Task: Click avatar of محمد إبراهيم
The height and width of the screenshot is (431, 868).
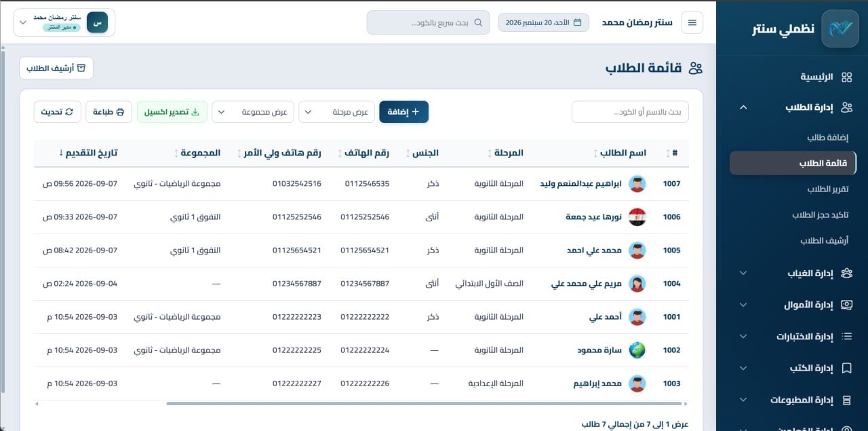Action: click(637, 383)
